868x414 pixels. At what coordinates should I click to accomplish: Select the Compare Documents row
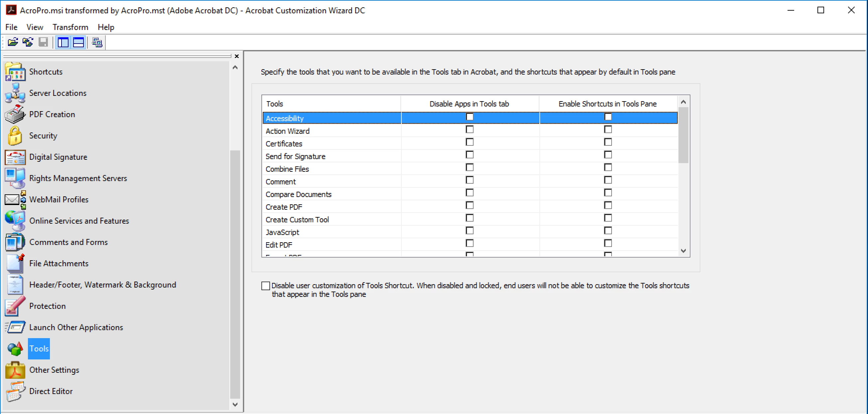coord(470,194)
